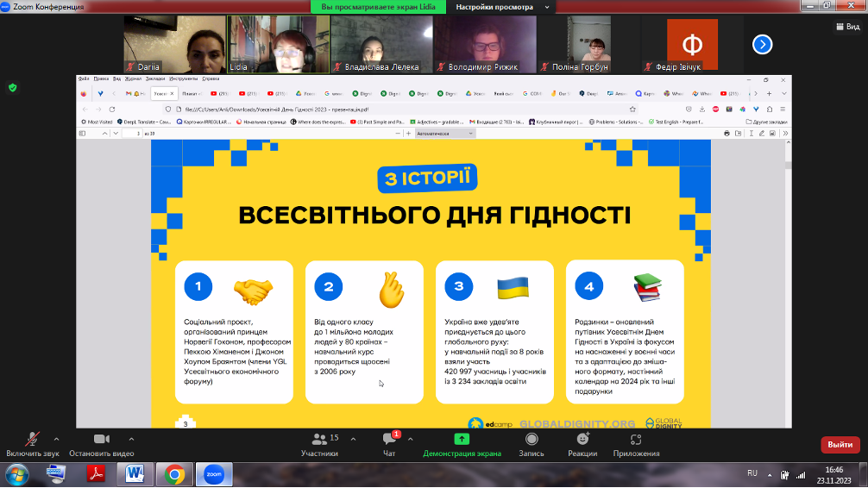Show next participants with blue arrow
Screen dimensions: 868x488
click(762, 44)
